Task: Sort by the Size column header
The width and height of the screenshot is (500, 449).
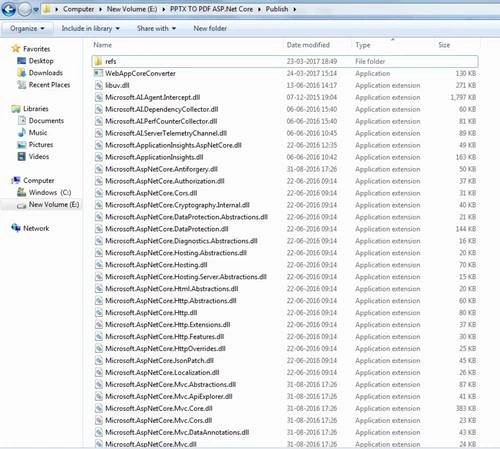Action: [444, 45]
